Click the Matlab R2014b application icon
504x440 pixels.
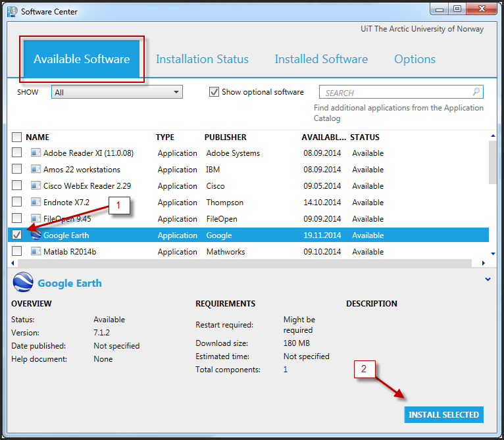pyautogui.click(x=36, y=252)
